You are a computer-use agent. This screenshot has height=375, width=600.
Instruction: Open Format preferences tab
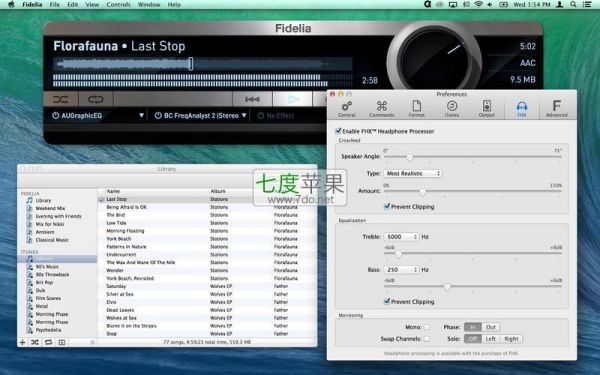point(416,109)
